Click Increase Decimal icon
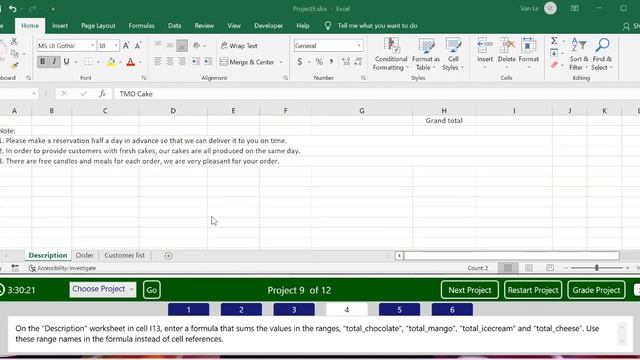The width and height of the screenshot is (640, 360). 346,62
